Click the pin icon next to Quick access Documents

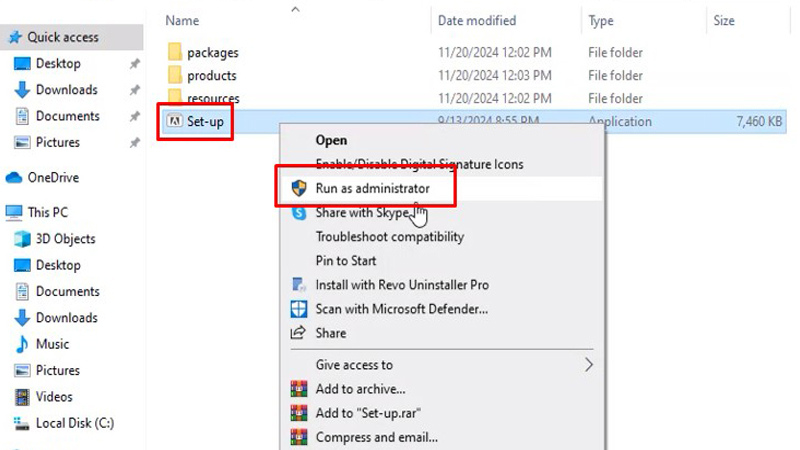pos(134,116)
